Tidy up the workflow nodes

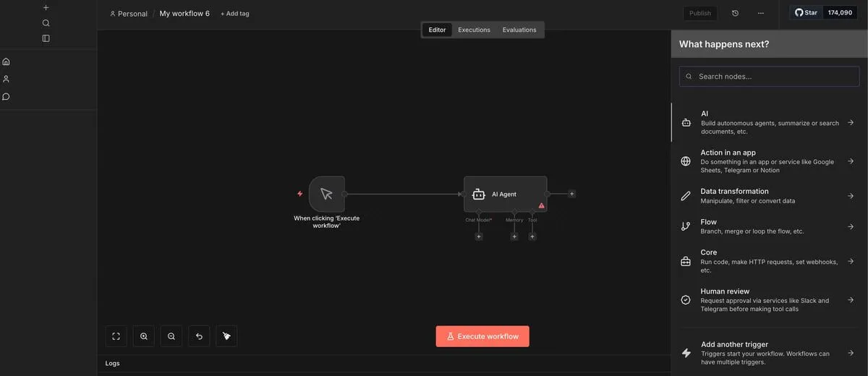[x=226, y=336]
